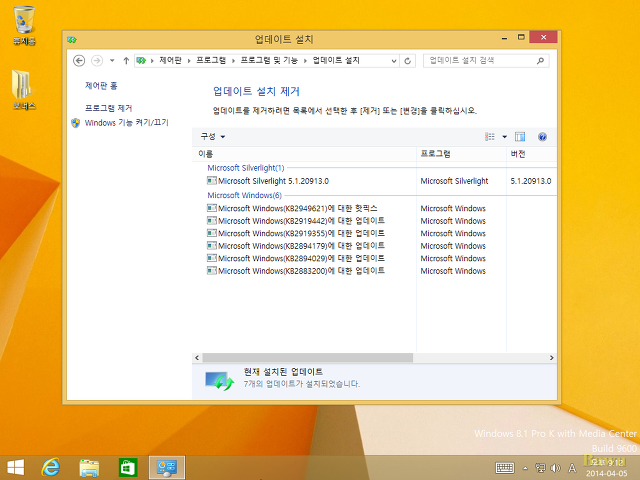Click the horizontal scrollbar left arrow
The height and width of the screenshot is (480, 640).
[x=197, y=358]
